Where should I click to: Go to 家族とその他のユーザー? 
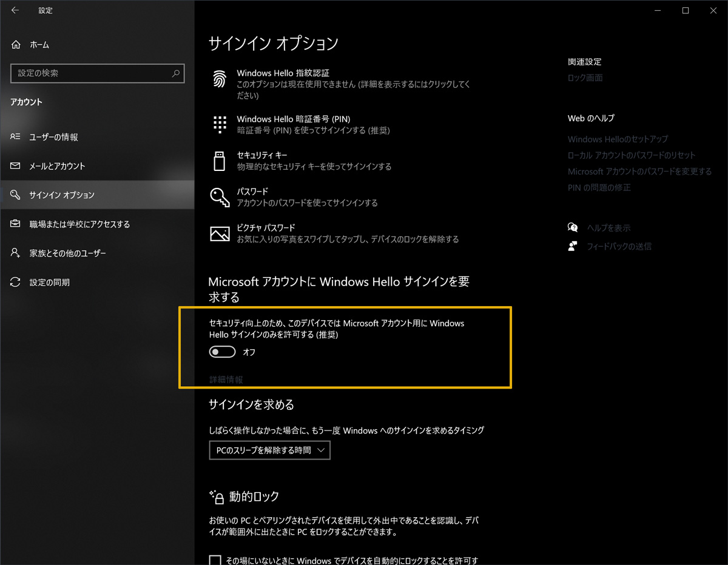pyautogui.click(x=97, y=253)
